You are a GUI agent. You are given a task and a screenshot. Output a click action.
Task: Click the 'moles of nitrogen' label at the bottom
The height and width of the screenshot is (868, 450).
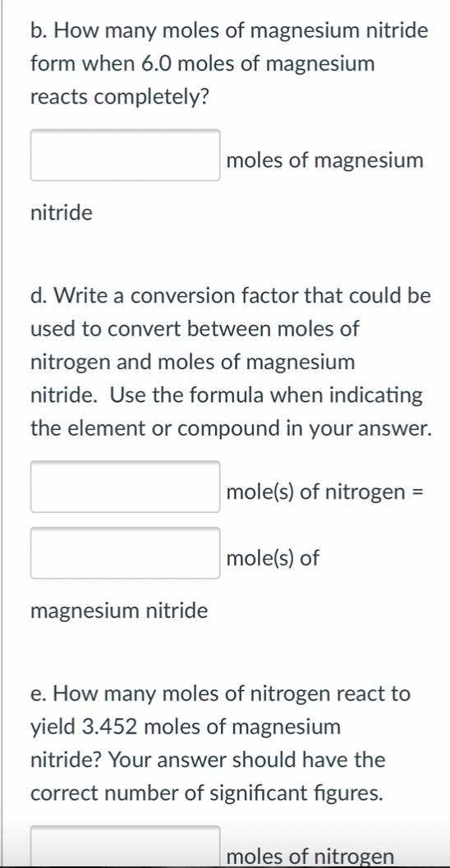click(310, 857)
